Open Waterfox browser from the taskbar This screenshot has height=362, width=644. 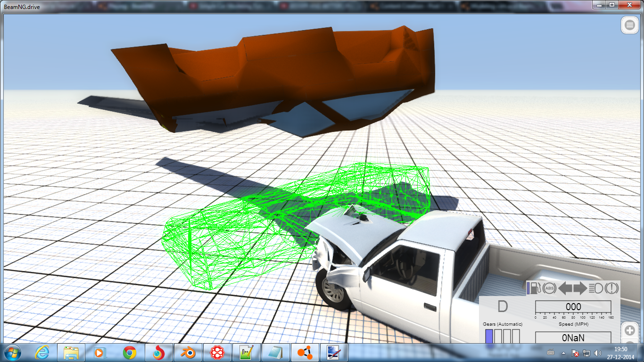coord(159,352)
